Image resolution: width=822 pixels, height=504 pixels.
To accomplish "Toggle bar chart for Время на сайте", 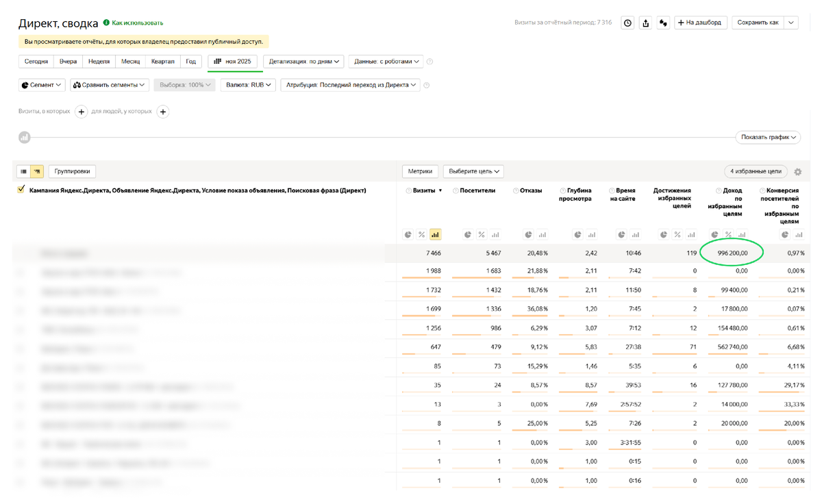I will click(635, 235).
